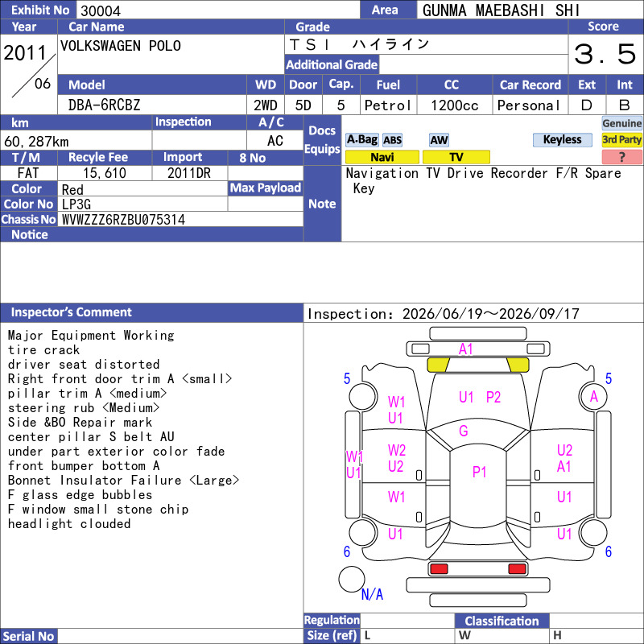Click import value 2011DR

(189, 173)
